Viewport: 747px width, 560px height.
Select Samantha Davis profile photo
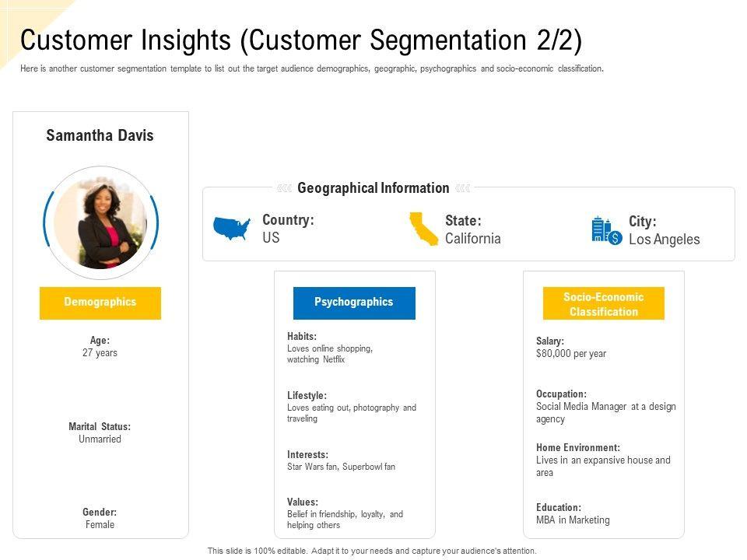coord(100,223)
